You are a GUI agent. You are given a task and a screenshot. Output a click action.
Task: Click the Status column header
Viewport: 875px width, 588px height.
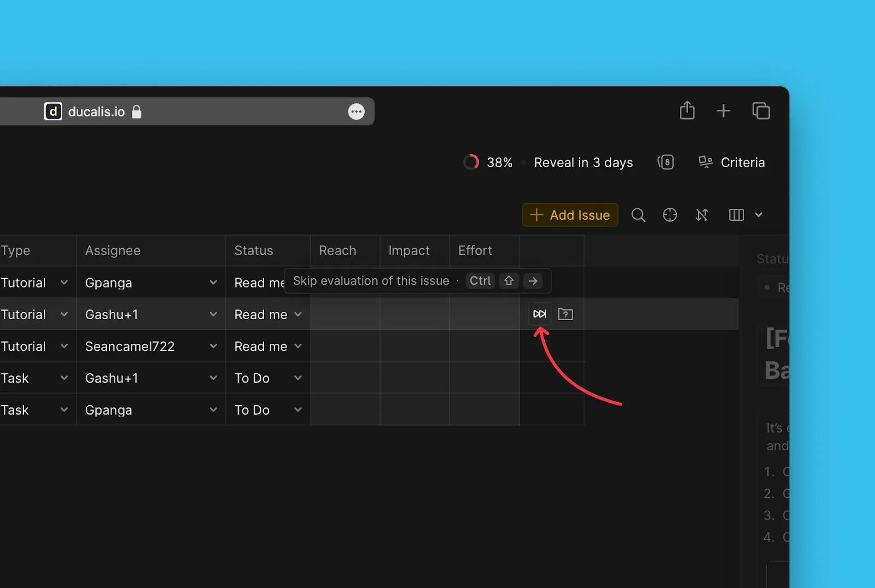coord(254,250)
